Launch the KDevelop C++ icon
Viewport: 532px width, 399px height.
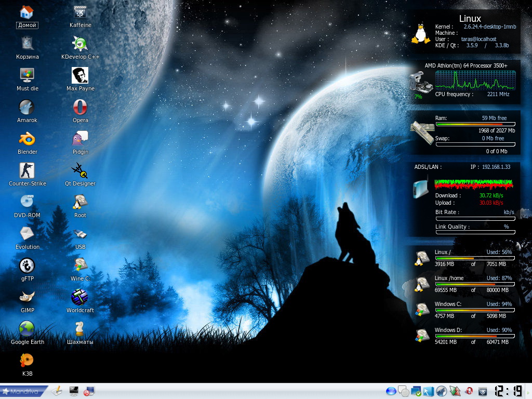(80, 44)
